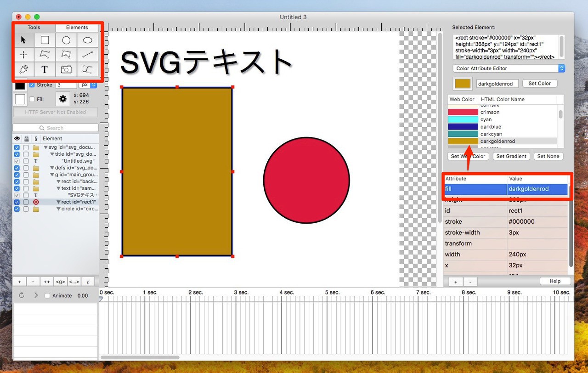The height and width of the screenshot is (373, 588).
Task: Select the camera image tool
Action: pyautogui.click(x=66, y=69)
